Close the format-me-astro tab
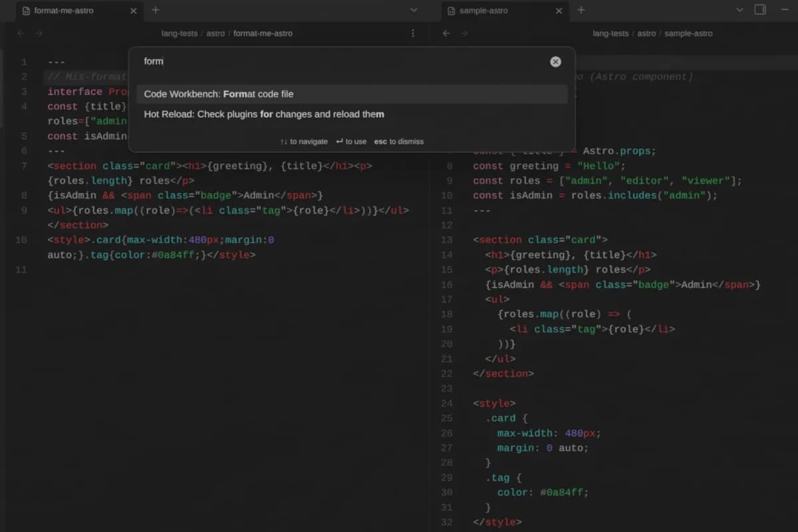 coord(134,11)
